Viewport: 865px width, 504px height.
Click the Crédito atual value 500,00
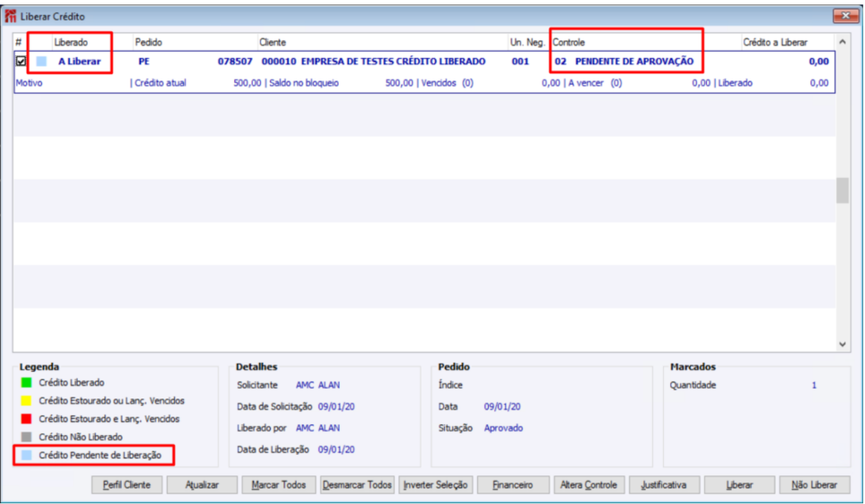tap(248, 83)
